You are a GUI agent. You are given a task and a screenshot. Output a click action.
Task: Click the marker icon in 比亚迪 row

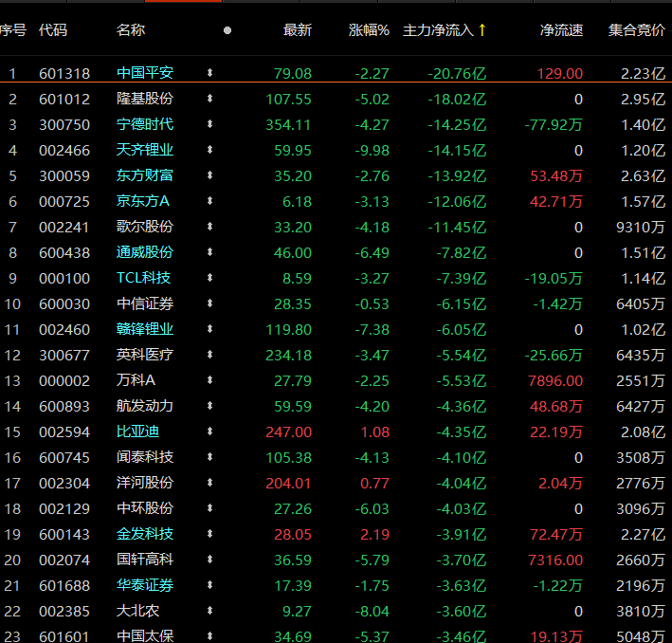pyautogui.click(x=209, y=432)
